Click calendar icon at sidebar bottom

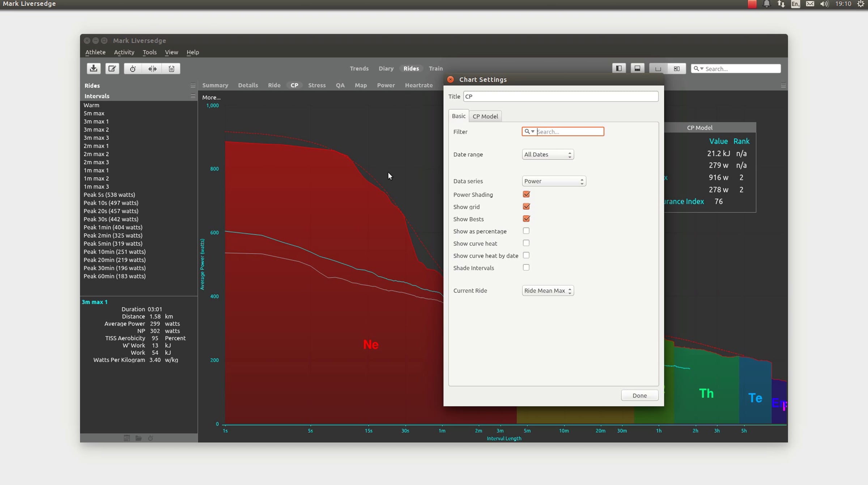point(127,438)
